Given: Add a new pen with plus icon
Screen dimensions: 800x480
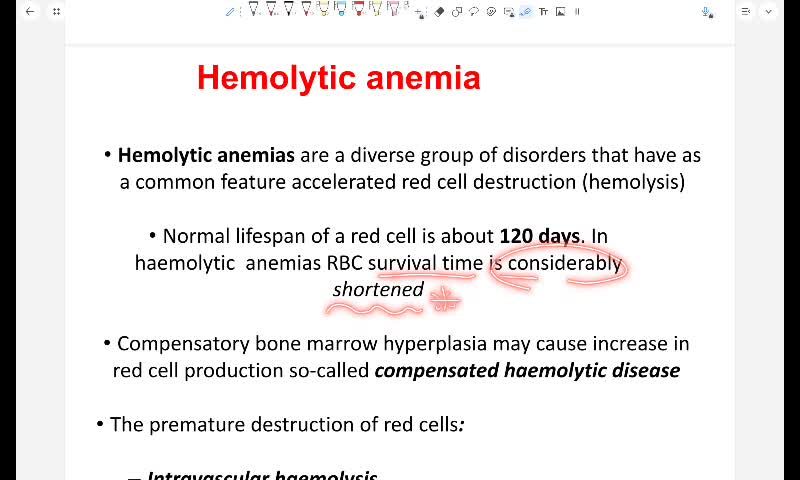Looking at the screenshot, I should tap(419, 12).
